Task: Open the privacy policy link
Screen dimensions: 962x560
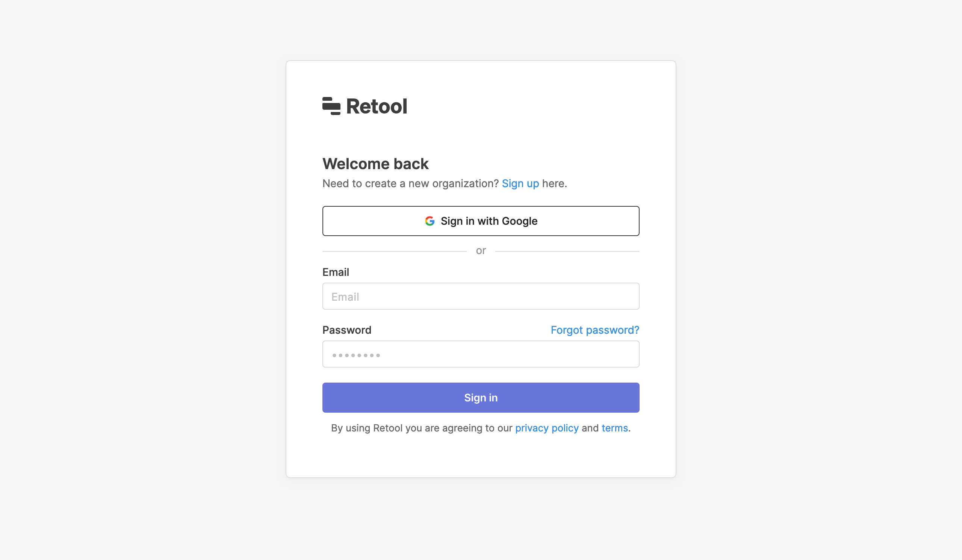Action: 547,428
